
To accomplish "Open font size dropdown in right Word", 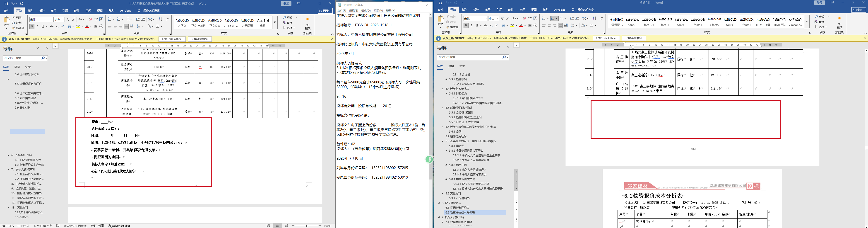I will (x=497, y=19).
